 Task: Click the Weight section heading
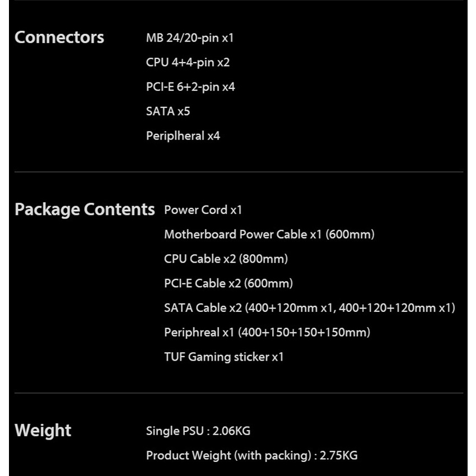click(43, 431)
